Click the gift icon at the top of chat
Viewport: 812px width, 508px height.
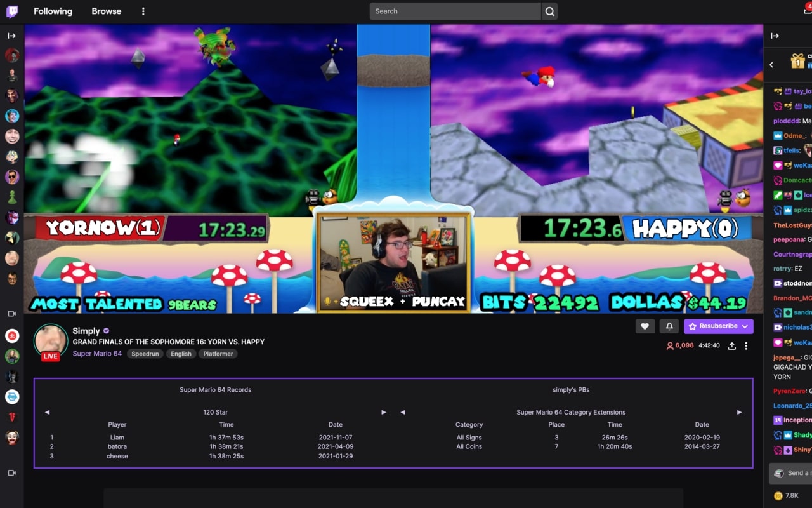pyautogui.click(x=797, y=61)
